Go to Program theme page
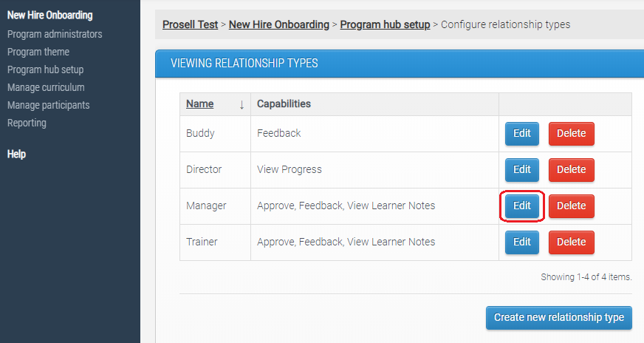 (38, 52)
